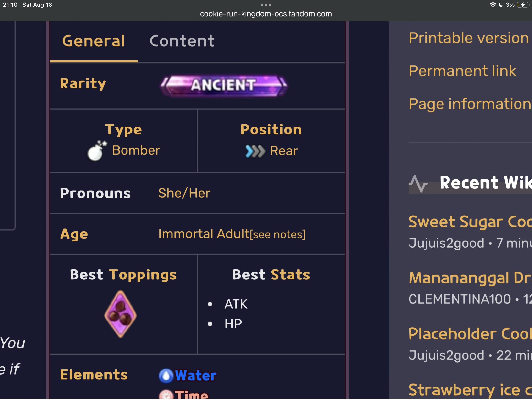Viewport: 532px width, 399px height.
Task: Open the Page information link
Action: tap(470, 104)
